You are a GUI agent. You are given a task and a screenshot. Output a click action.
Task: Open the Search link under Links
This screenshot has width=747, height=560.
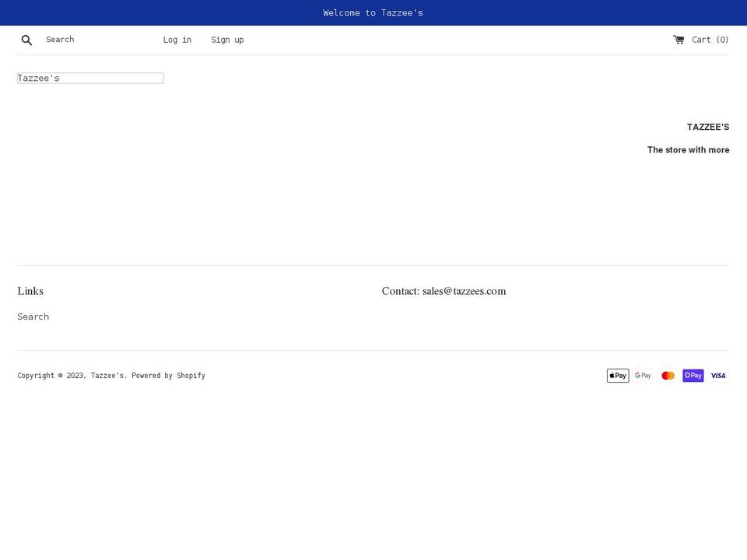tap(33, 317)
